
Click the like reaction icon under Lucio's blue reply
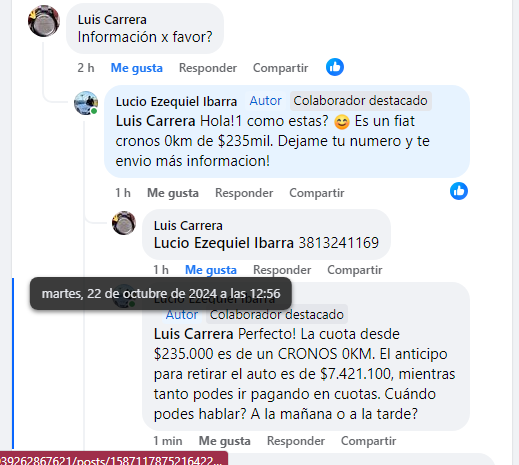pyautogui.click(x=459, y=191)
